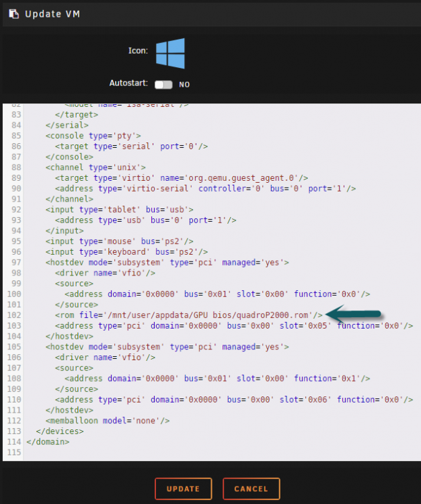Click the memballoon model='none' line
The width and height of the screenshot is (421, 504).
[108, 421]
